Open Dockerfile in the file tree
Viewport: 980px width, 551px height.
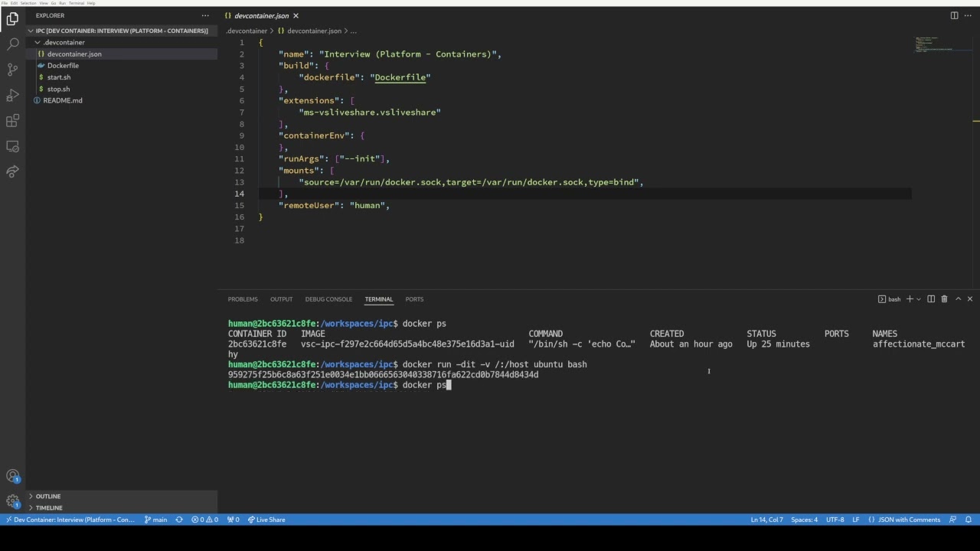coord(121,66)
